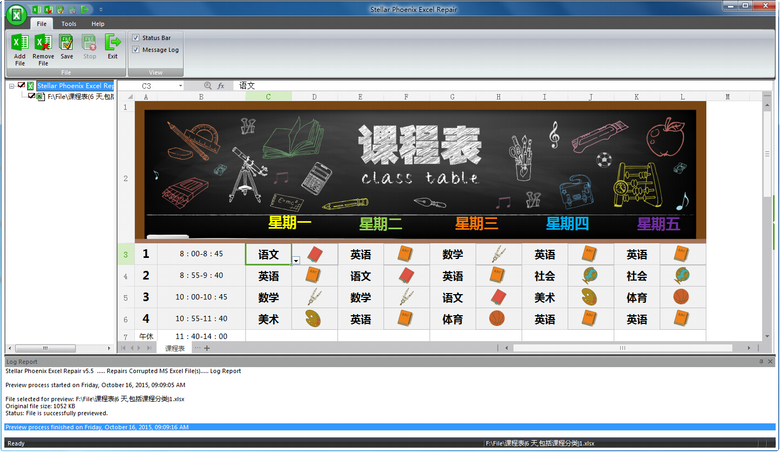780x452 pixels.
Task: Select the 课程表 sheet tab
Action: click(x=175, y=348)
